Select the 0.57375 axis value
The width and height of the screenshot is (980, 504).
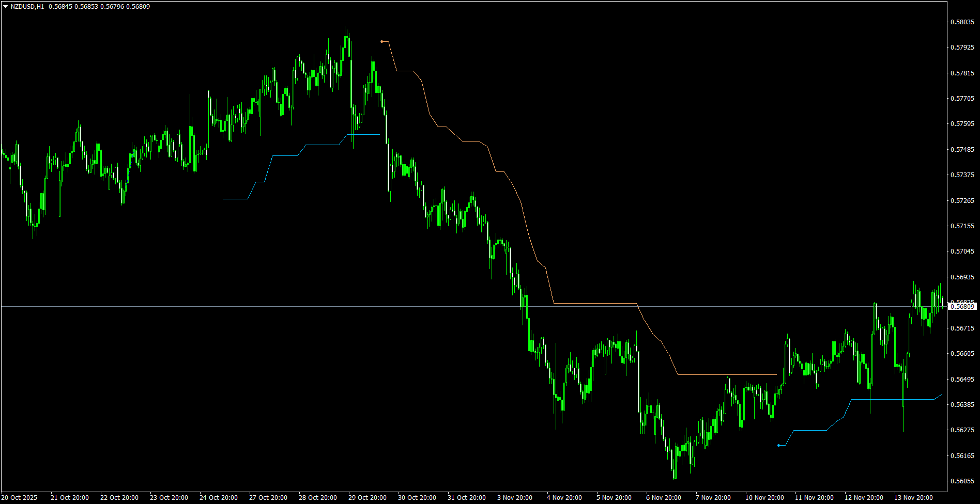[962, 175]
